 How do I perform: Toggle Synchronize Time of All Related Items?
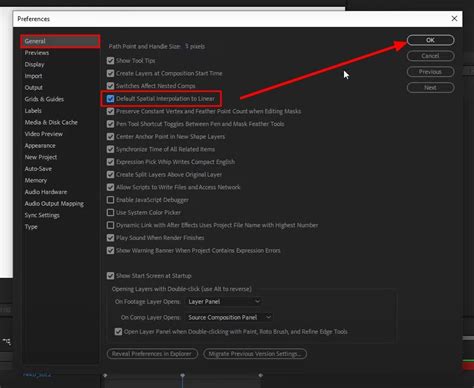110,149
